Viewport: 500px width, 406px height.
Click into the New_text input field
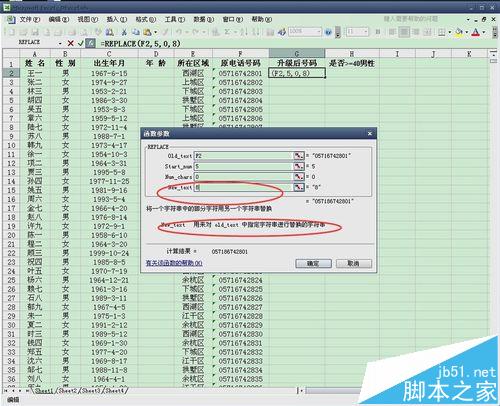[x=244, y=187]
